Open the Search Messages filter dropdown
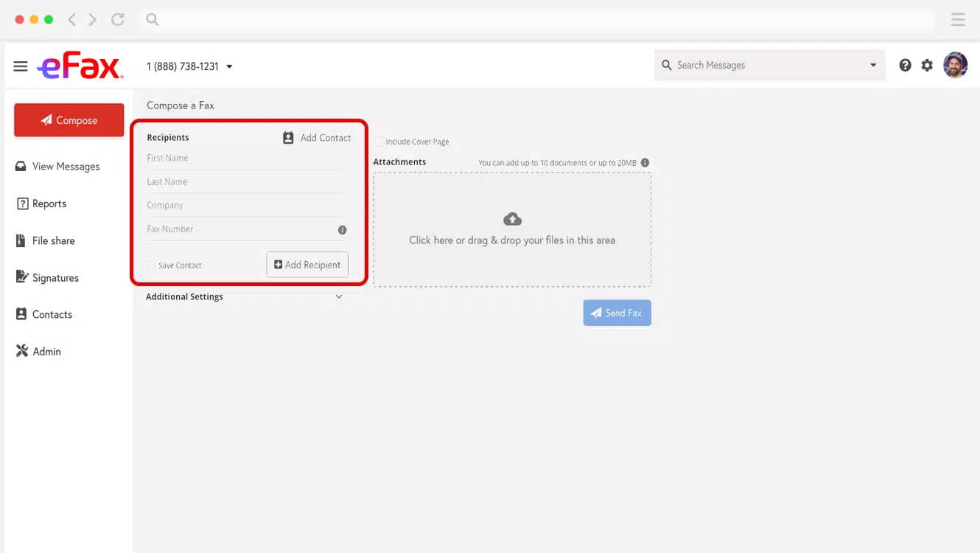Screen dimensions: 980x553 click(873, 65)
